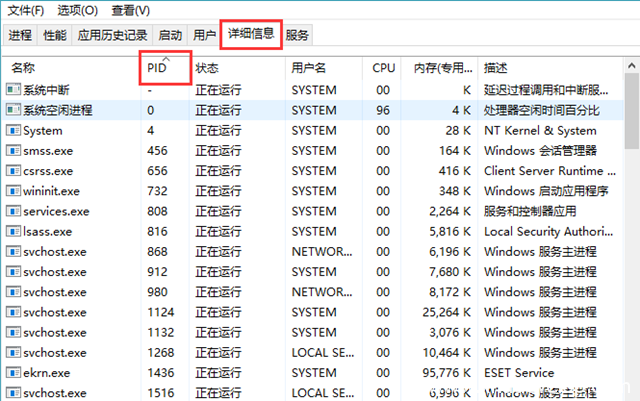
Task: Switch to the 应用历史记录 tab
Action: (x=112, y=35)
